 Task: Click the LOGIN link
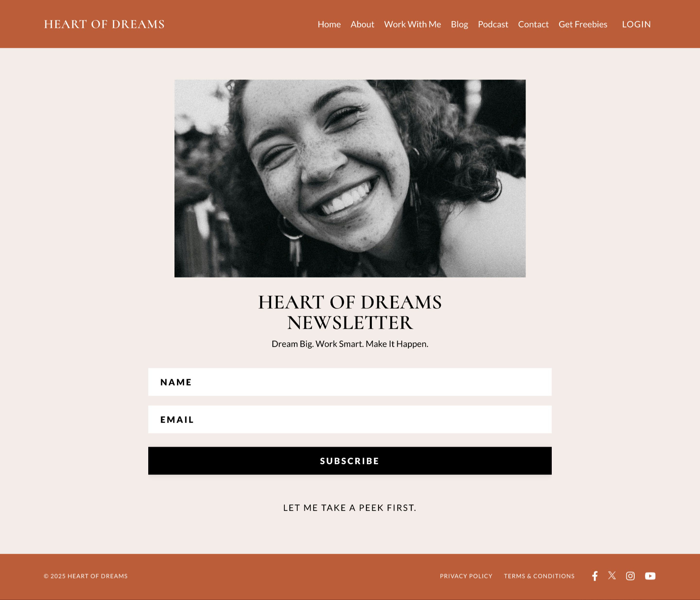pos(636,24)
